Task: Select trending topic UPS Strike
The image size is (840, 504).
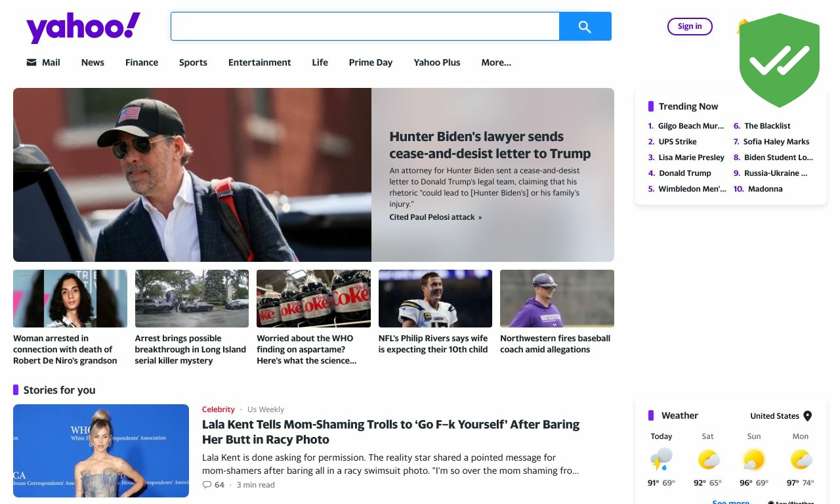Action: point(677,142)
